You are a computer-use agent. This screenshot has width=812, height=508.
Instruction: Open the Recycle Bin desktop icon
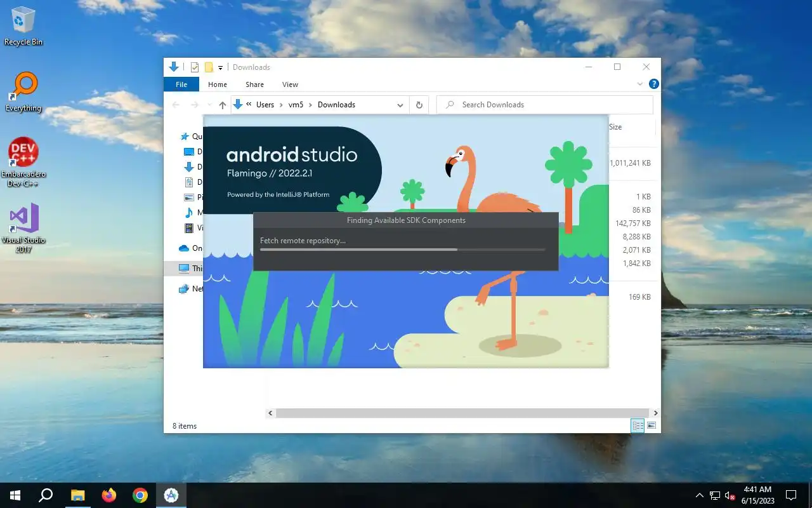coord(23,27)
